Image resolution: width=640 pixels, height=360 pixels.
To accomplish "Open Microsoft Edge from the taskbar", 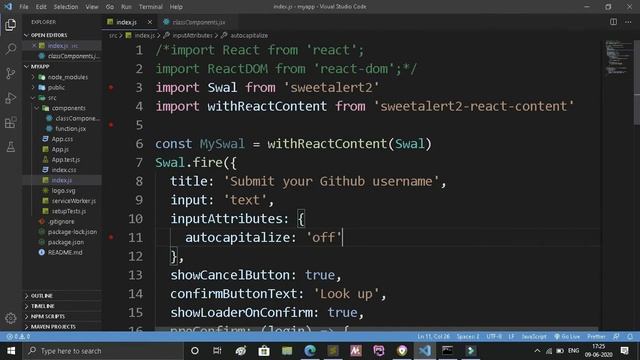I will 310,351.
